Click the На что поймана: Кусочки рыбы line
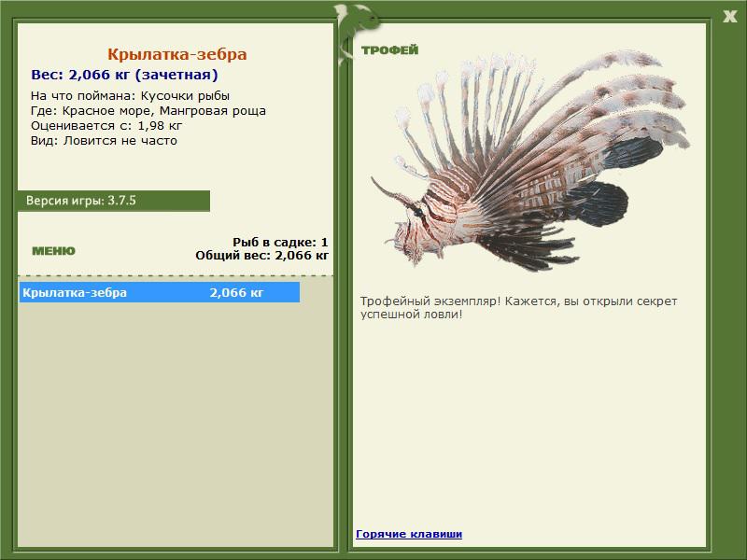The image size is (747, 560). click(130, 96)
